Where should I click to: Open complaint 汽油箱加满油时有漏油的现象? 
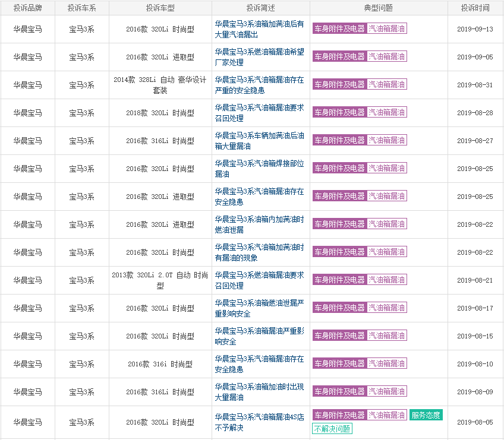[x=259, y=252]
